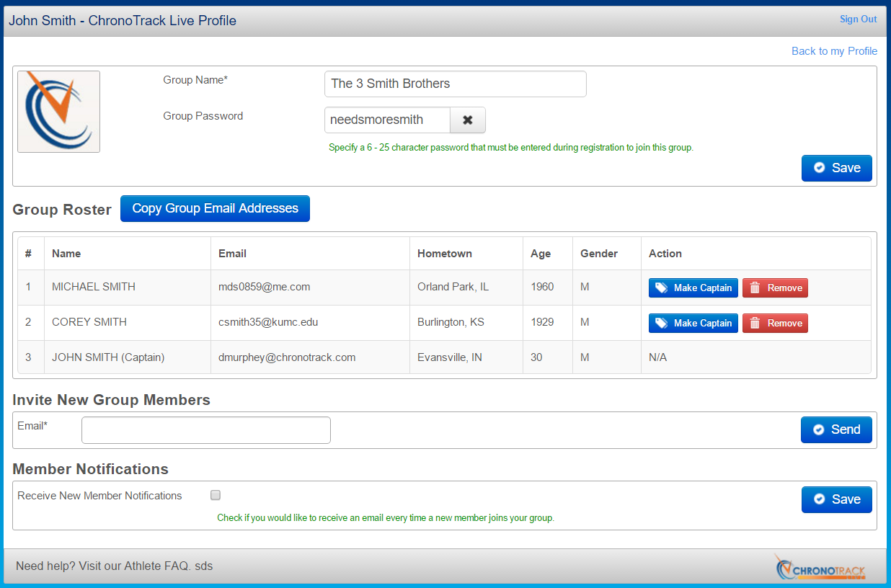Remove Michael Smith from the roster

coord(775,288)
